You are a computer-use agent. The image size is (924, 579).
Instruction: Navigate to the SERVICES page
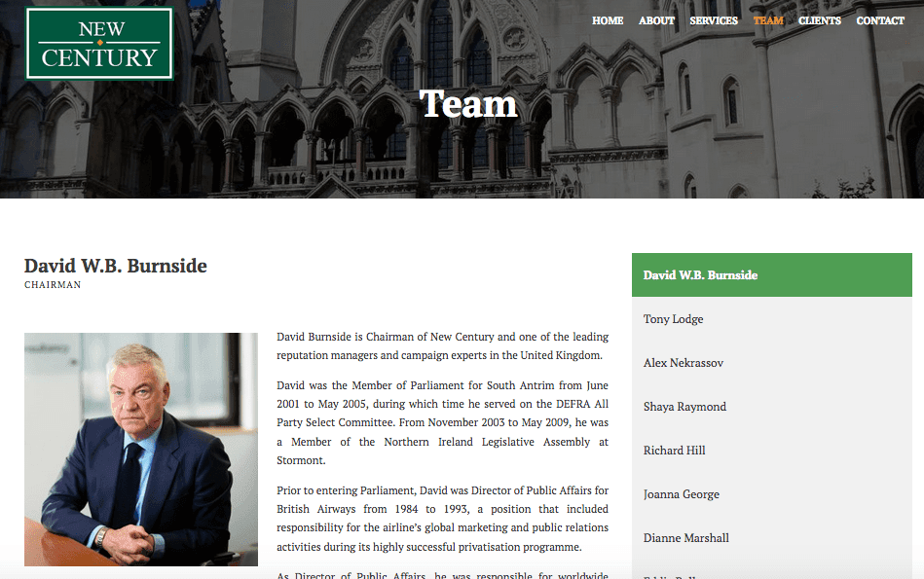coord(714,20)
